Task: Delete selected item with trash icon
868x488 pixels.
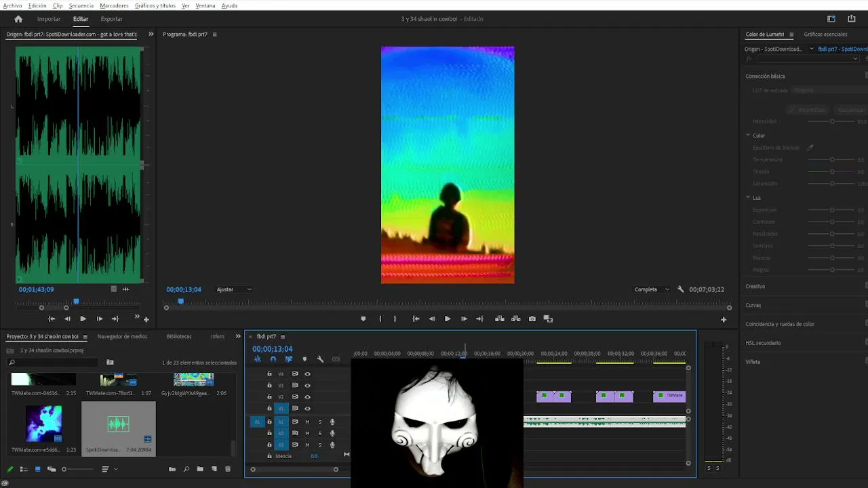Action: [x=228, y=469]
